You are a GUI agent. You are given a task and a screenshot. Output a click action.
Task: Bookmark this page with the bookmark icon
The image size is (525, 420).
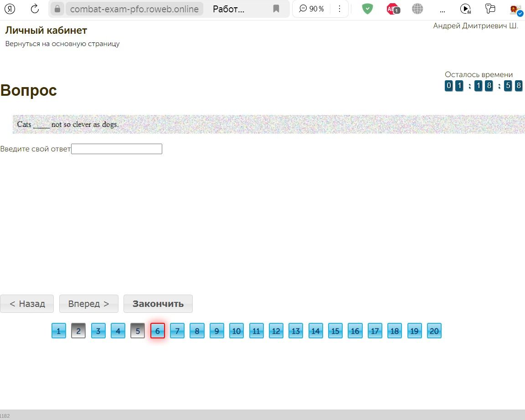[x=276, y=9]
